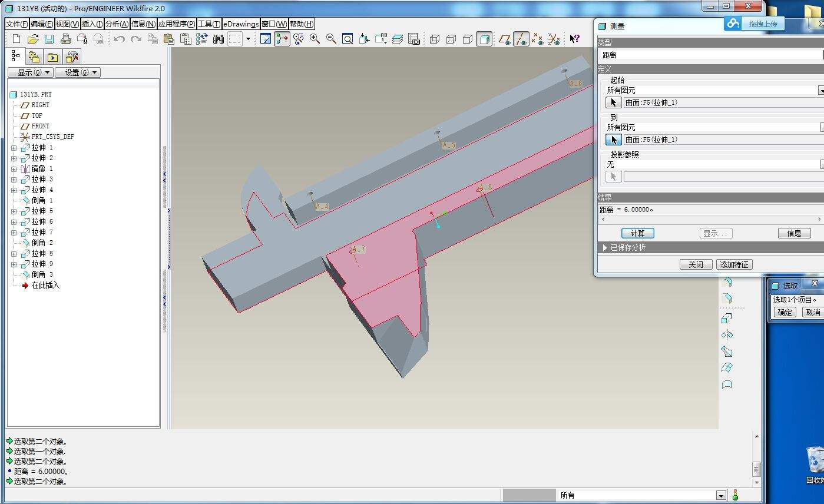Click the Regenerate model icon

pyautogui.click(x=202, y=39)
